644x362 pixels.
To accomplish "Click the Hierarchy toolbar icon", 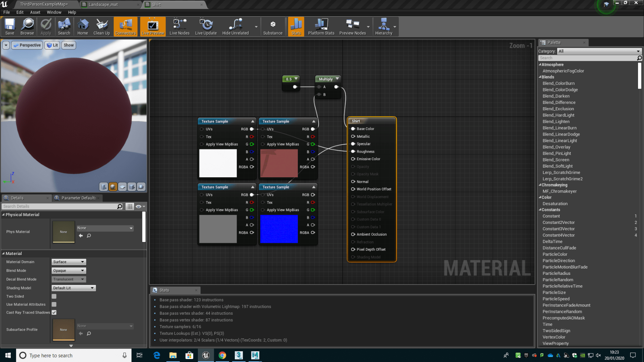I will point(383,26).
